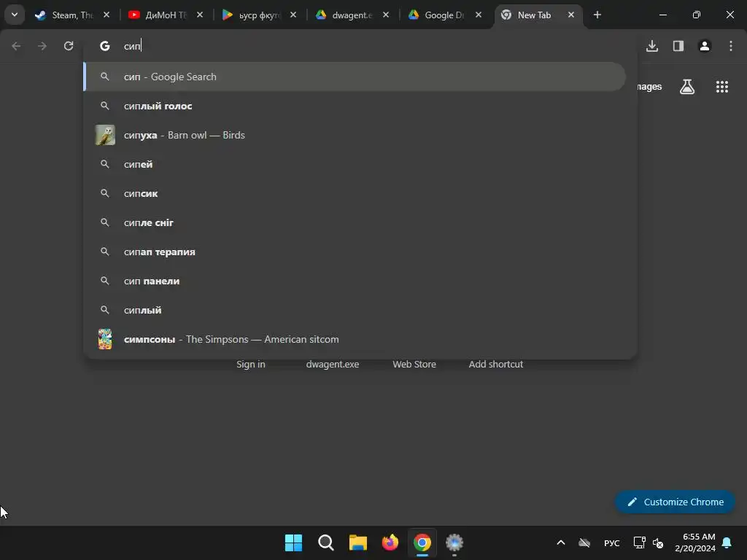Open the clock showing 6:55 AM
Viewport: 747px width, 560px height.
pos(695,542)
